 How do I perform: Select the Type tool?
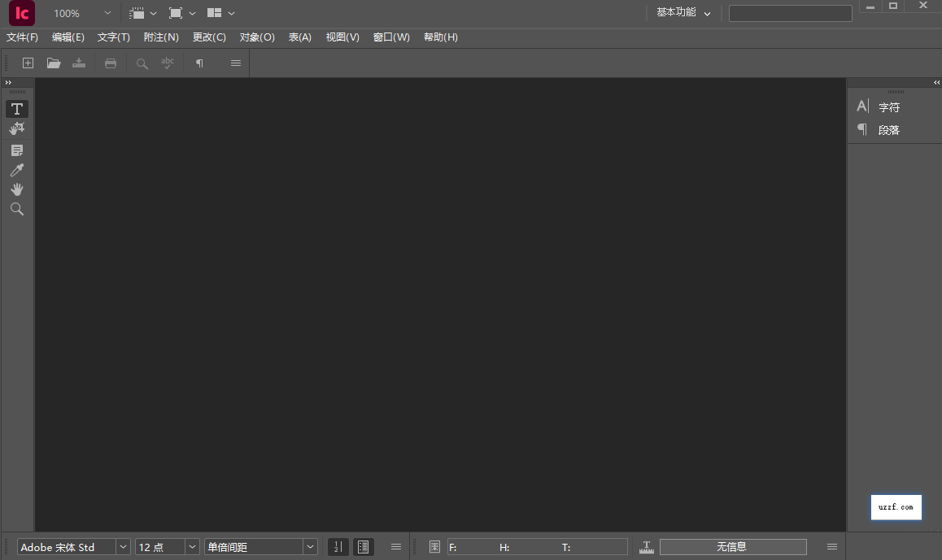[16, 108]
